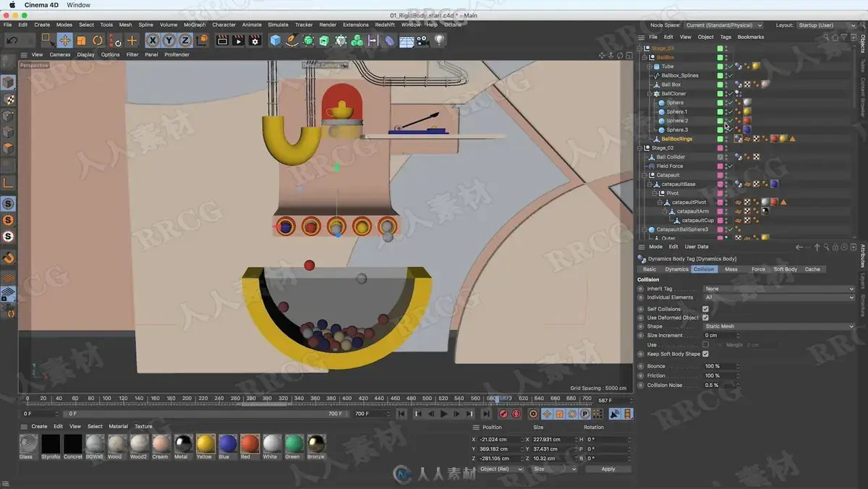The image size is (868, 489).
Task: Click Render View clapperboard icon
Action: (222, 41)
